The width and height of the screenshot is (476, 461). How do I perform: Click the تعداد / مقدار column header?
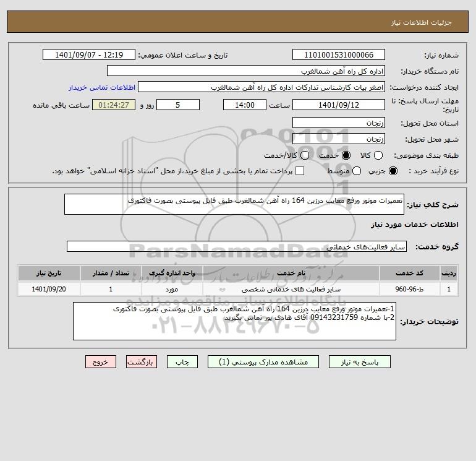click(x=111, y=273)
